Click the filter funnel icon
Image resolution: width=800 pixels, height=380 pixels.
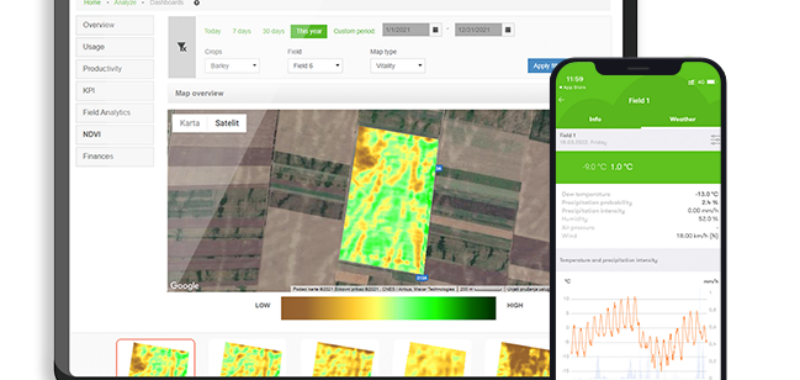(x=182, y=47)
